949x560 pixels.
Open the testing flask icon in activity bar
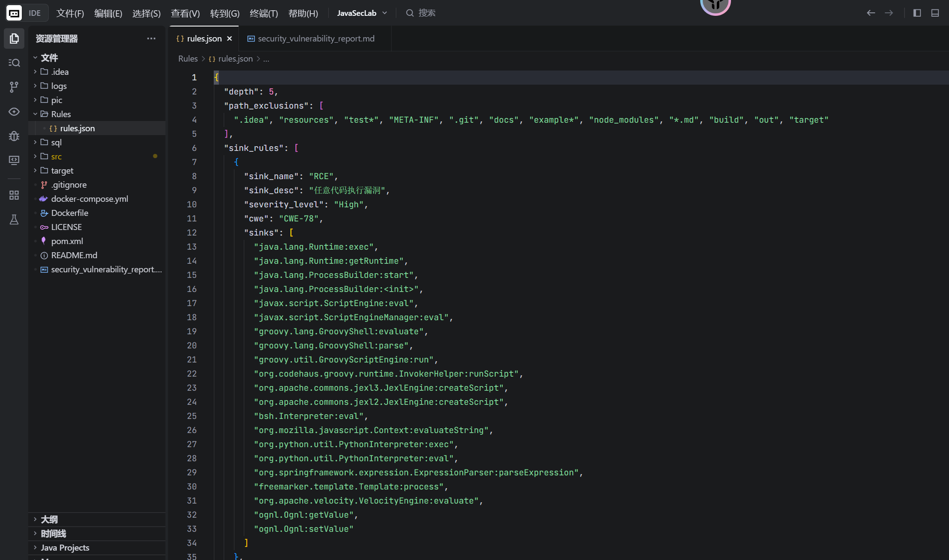point(14,220)
